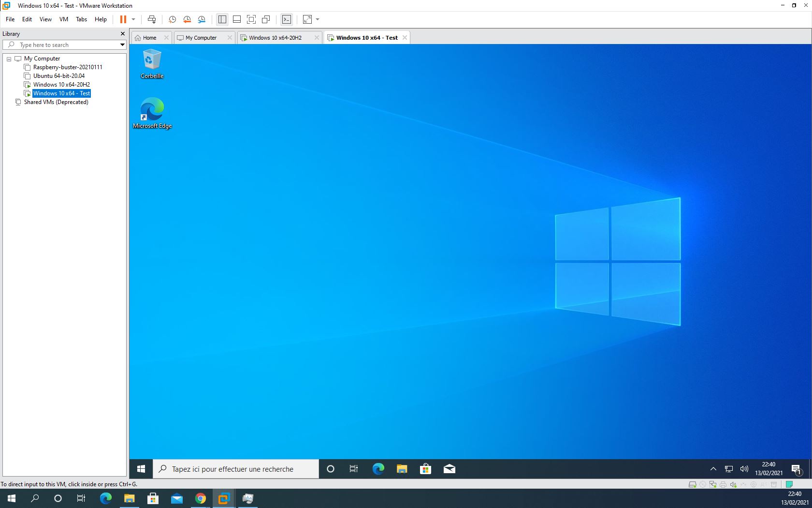Click VMware Workstation in host taskbar
812x508 pixels.
224,498
